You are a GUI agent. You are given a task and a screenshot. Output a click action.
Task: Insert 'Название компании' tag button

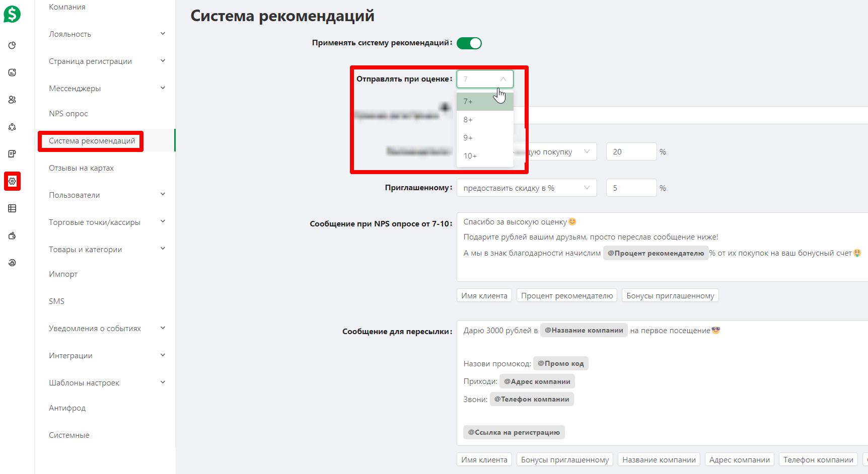pos(659,460)
